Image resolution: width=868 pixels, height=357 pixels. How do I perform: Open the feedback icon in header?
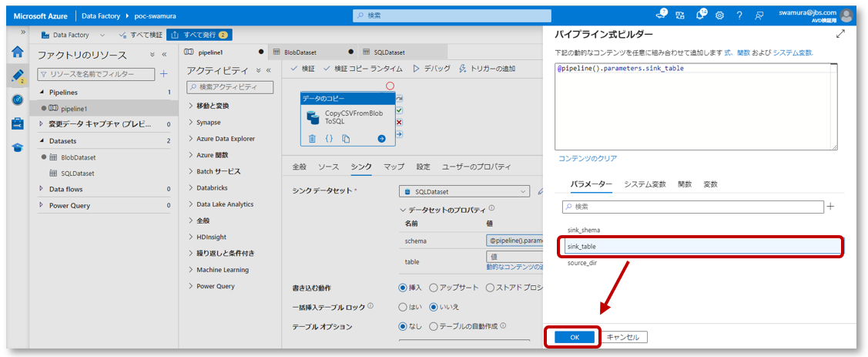click(x=759, y=15)
